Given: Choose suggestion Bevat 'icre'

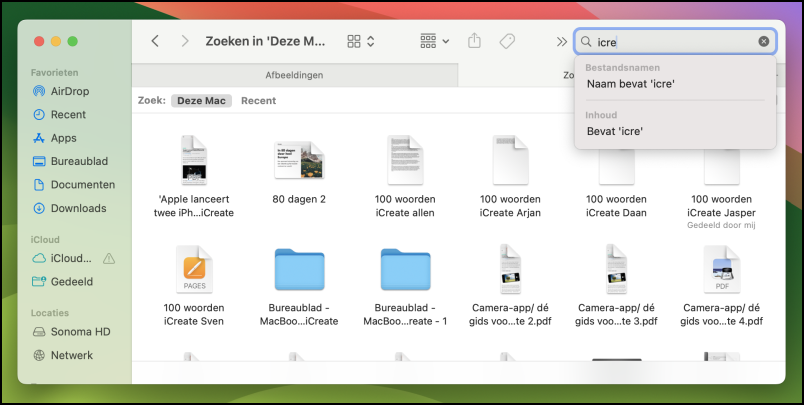Looking at the screenshot, I should tap(615, 131).
